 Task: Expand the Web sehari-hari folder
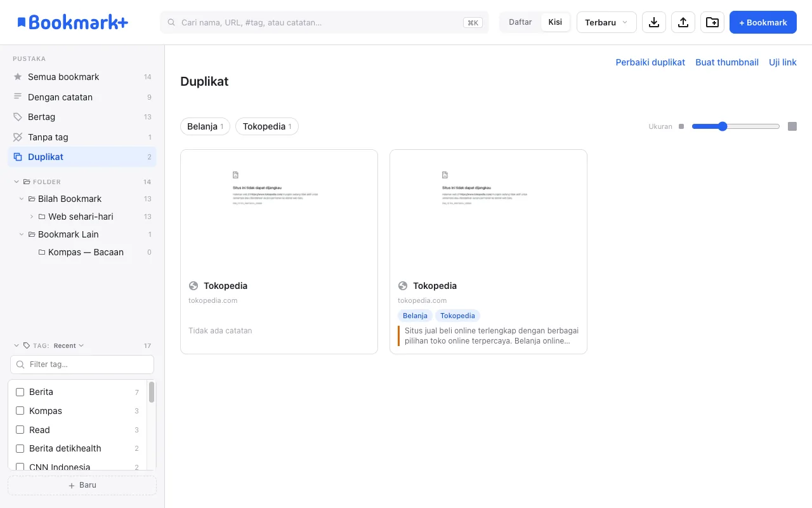32,217
